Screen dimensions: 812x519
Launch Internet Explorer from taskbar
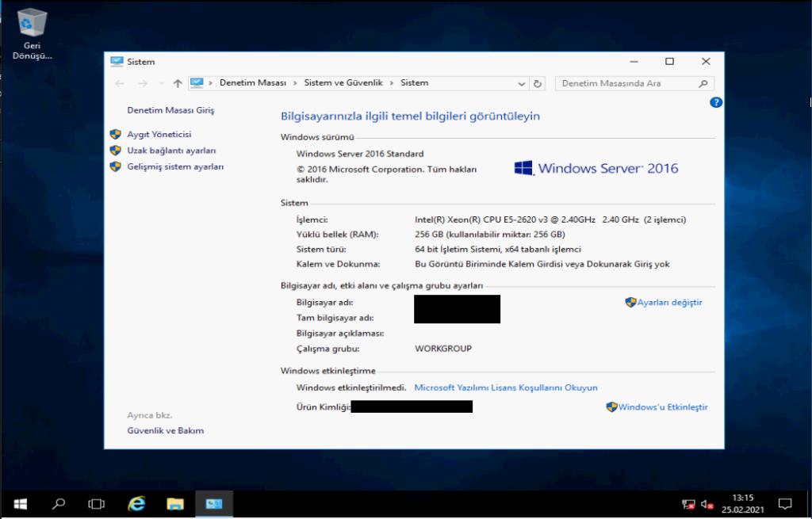point(136,504)
